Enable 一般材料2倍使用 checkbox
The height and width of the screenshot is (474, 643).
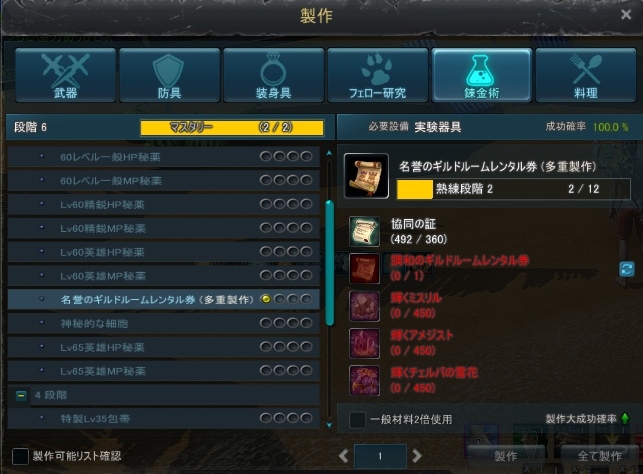(357, 419)
